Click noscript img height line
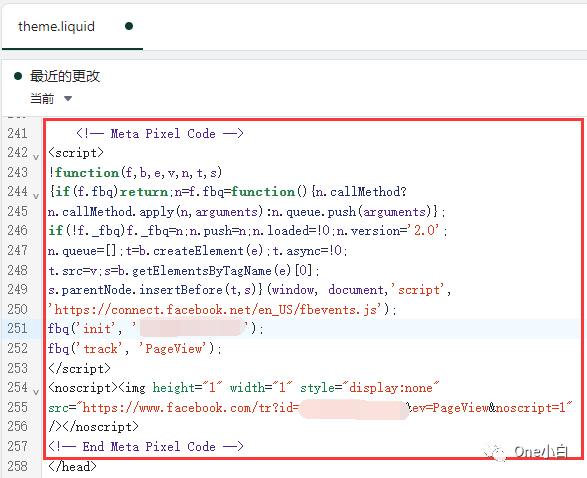This screenshot has height=478, width=587. click(x=244, y=387)
